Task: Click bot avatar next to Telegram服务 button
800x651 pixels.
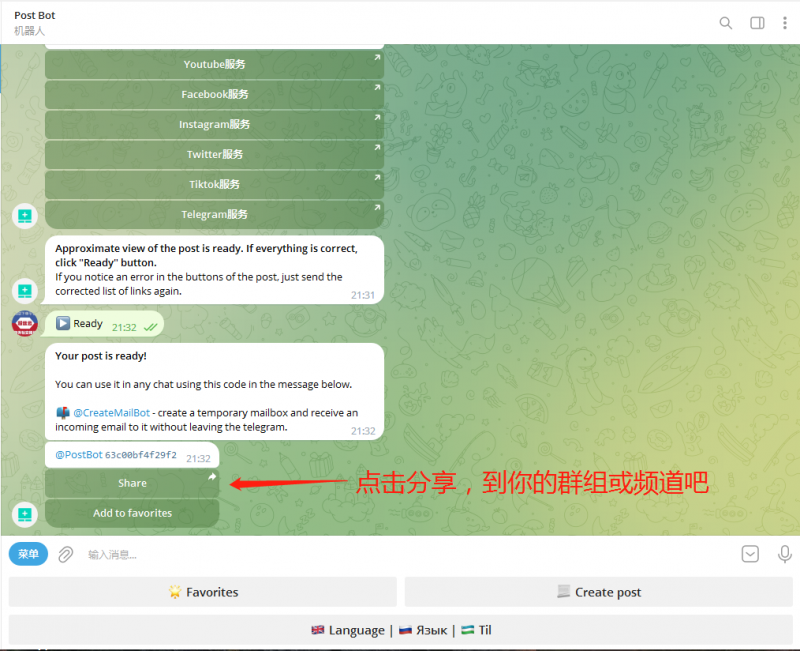Action: tap(24, 216)
